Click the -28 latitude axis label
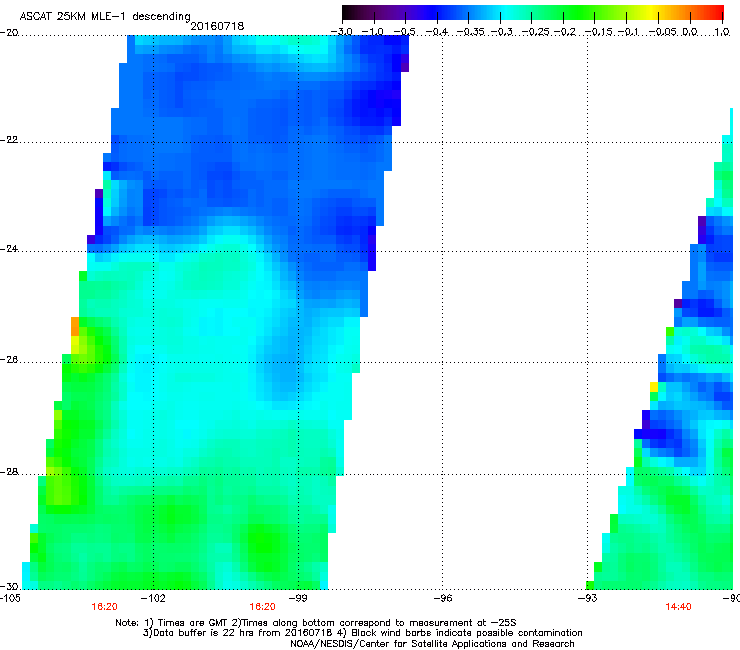 click(x=9, y=472)
